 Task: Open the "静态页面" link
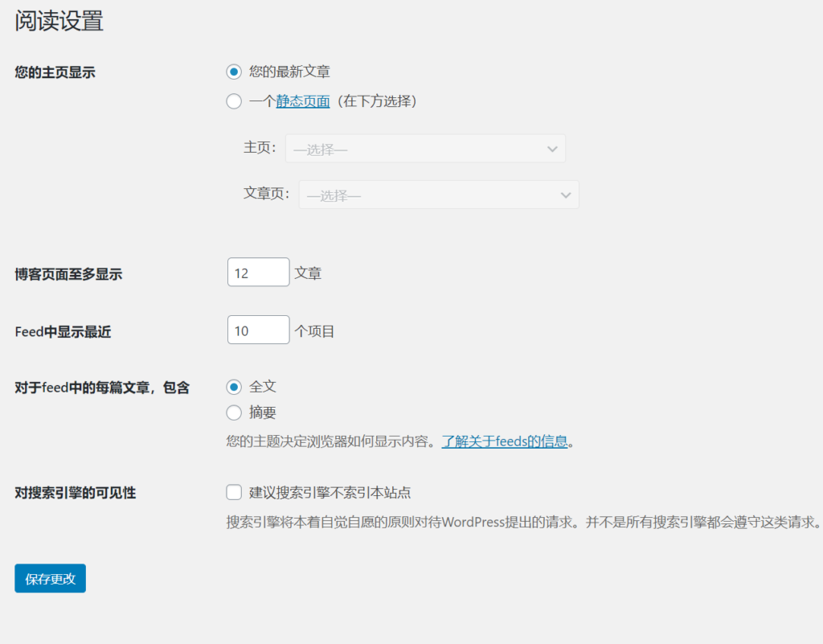click(x=301, y=101)
